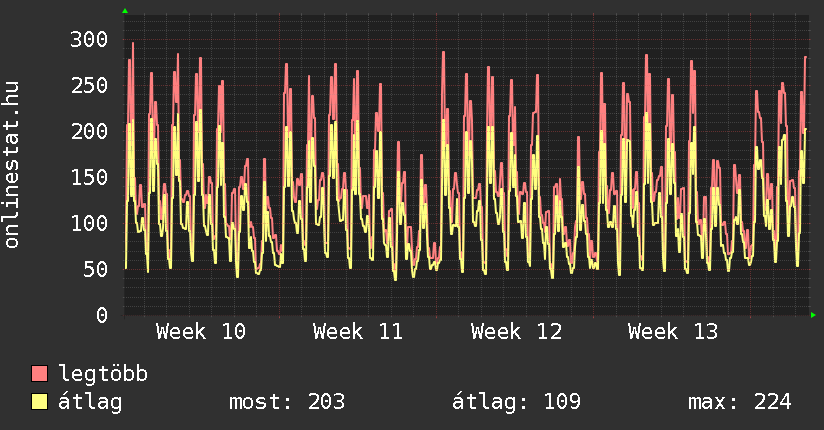824x430 pixels.
Task: Click the 'max: 224' statistic
Action: pyautogui.click(x=739, y=402)
